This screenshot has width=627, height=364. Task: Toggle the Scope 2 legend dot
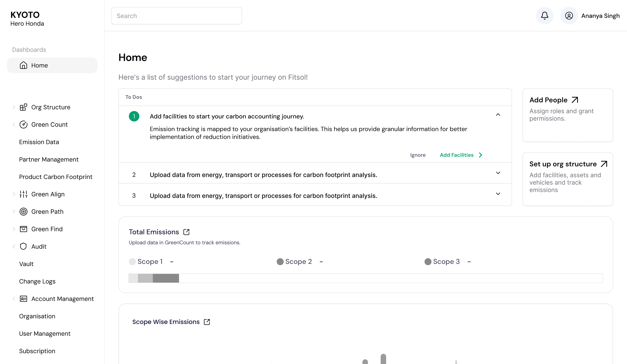click(x=280, y=261)
